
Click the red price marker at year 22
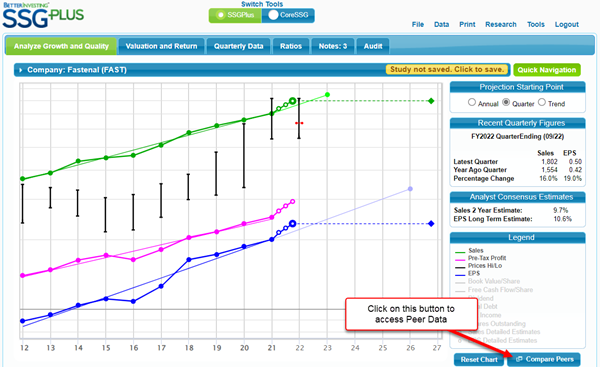pyautogui.click(x=299, y=123)
